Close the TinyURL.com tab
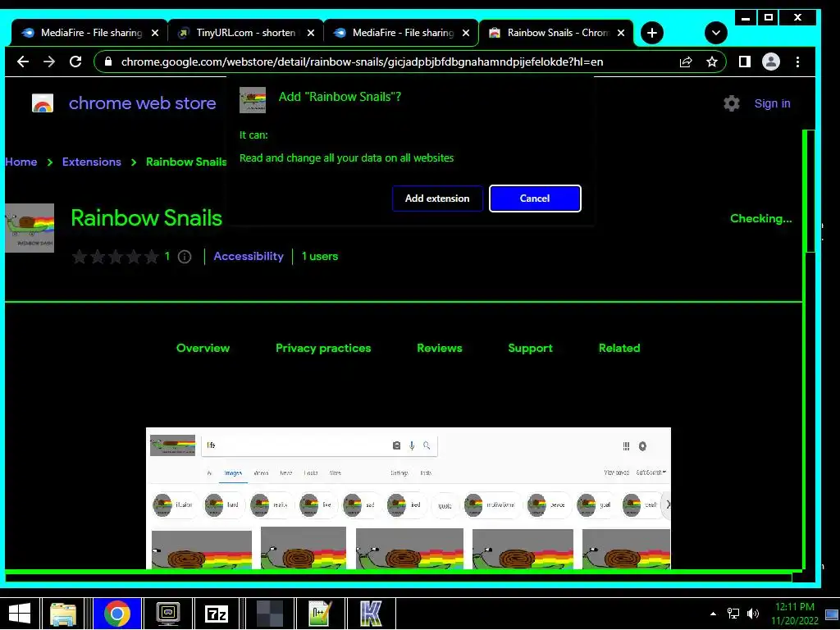 (311, 33)
